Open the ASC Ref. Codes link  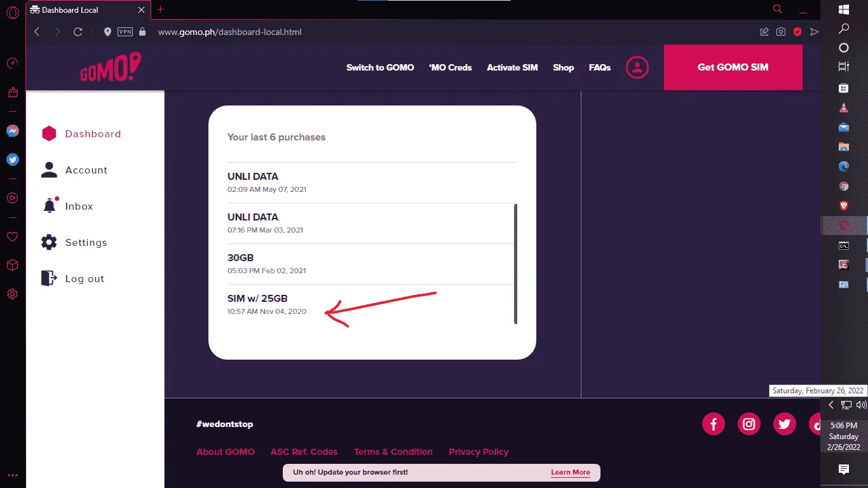click(x=304, y=452)
